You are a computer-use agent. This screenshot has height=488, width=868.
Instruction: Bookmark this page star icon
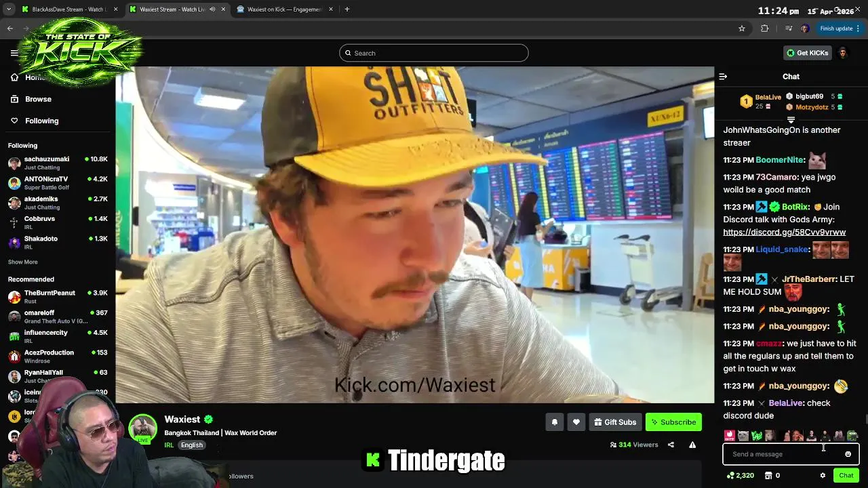742,28
